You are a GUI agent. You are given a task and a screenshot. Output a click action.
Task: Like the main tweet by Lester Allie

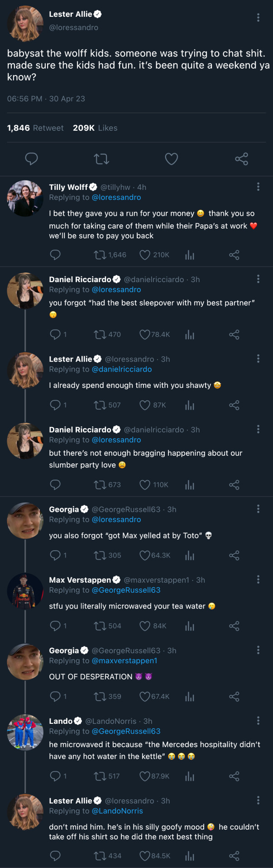pyautogui.click(x=171, y=159)
